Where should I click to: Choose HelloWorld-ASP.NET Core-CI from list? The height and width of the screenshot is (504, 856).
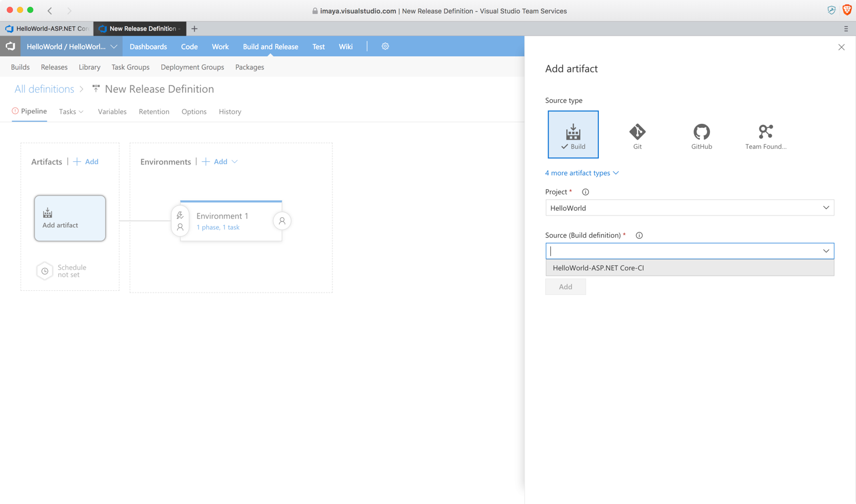689,268
